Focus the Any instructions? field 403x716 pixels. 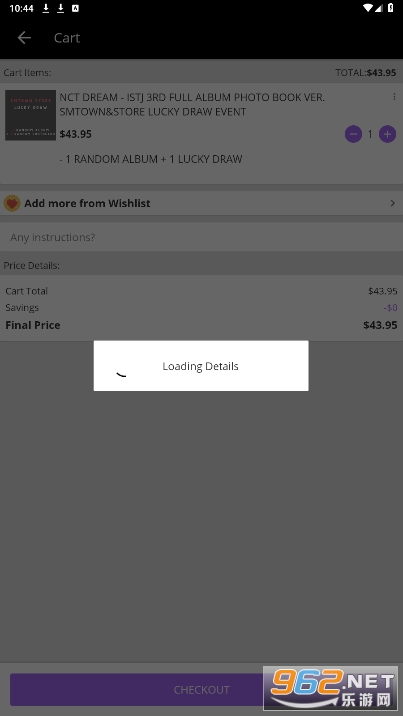coord(201,237)
